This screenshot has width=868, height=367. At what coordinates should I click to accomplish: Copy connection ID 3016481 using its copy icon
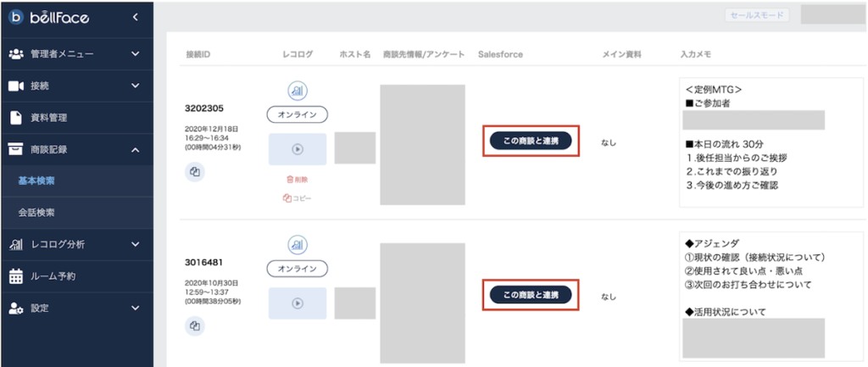coord(195,326)
